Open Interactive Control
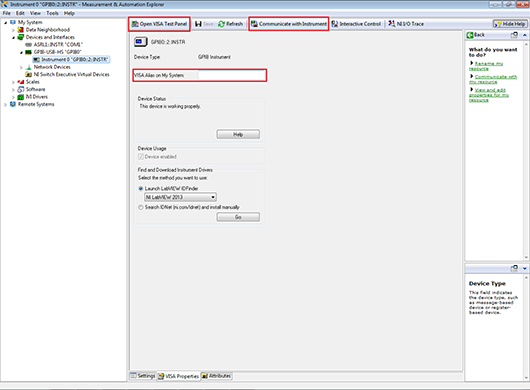530x390 pixels. tap(356, 24)
